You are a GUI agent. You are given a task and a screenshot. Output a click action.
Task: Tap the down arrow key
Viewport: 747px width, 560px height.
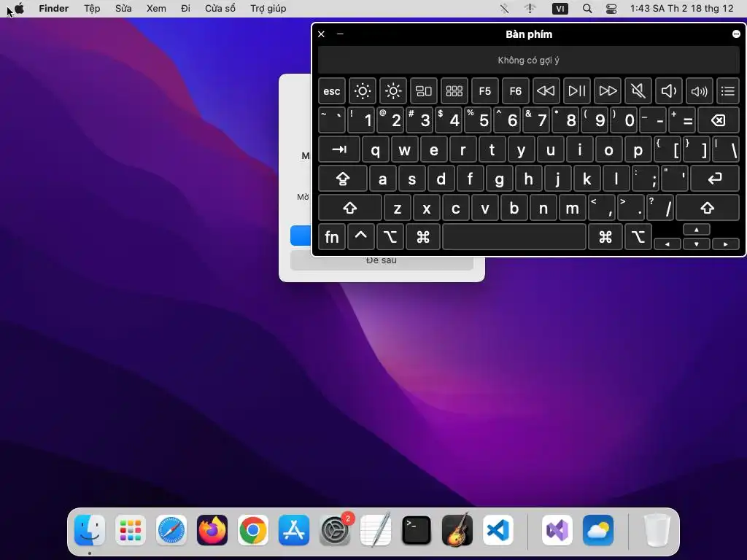point(697,244)
